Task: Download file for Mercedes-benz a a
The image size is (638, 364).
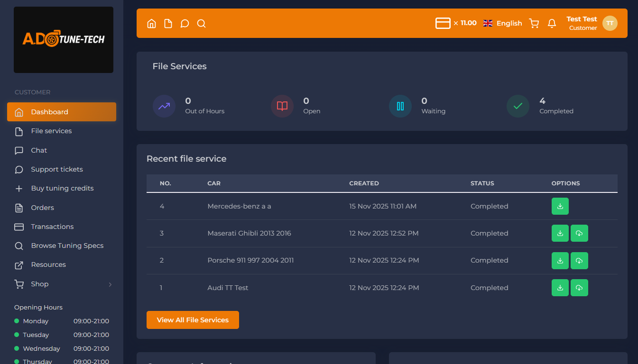Action: [560, 206]
